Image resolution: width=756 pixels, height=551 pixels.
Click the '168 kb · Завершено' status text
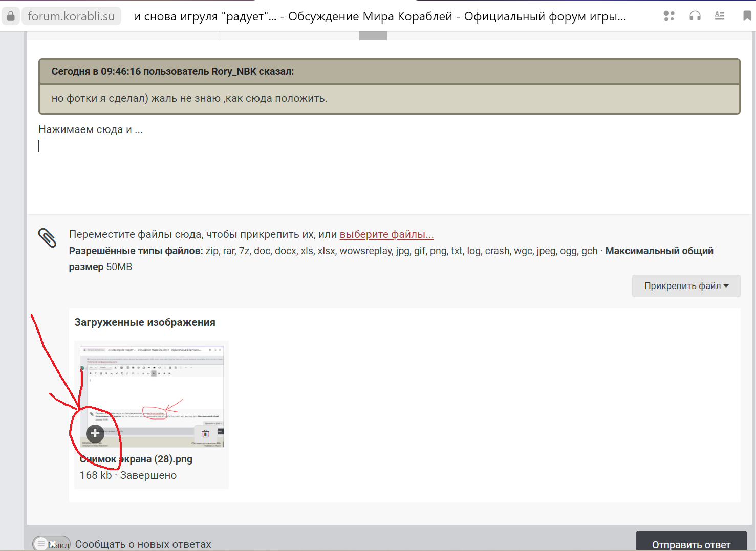pos(128,475)
